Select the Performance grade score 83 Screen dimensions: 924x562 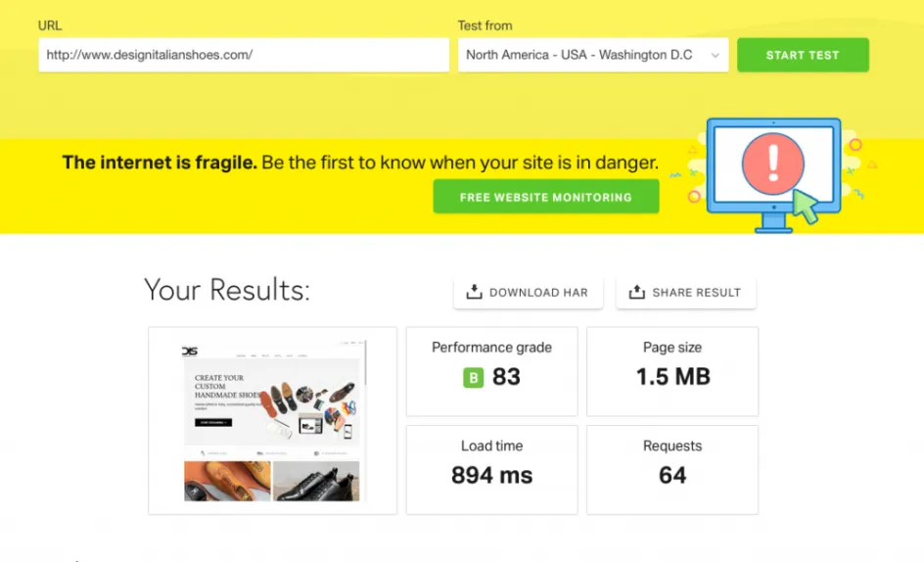click(506, 377)
